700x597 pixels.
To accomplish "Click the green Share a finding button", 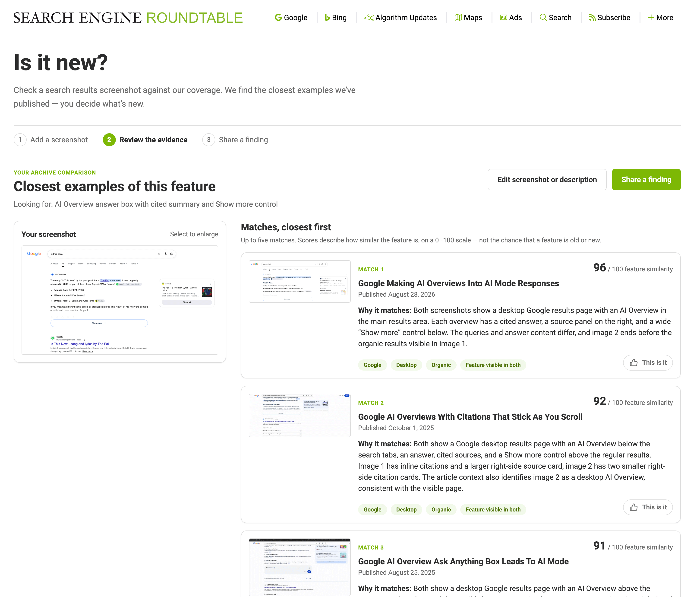I will (x=646, y=180).
